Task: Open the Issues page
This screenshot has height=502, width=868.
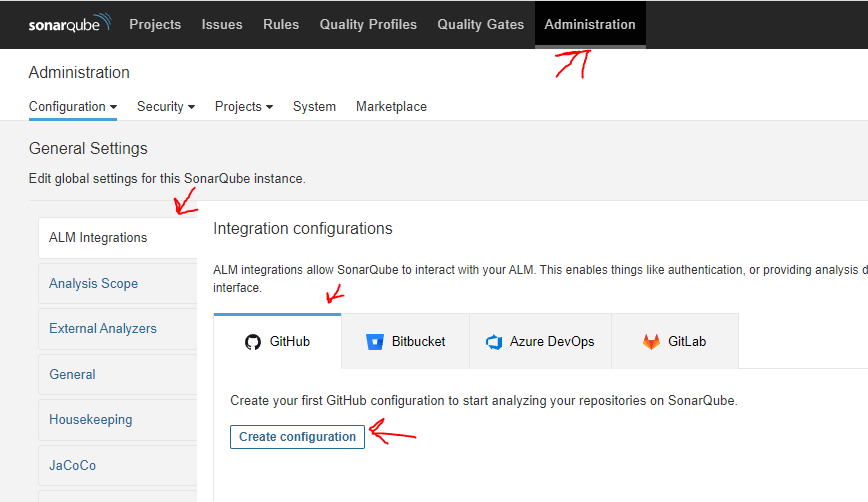Action: (222, 24)
